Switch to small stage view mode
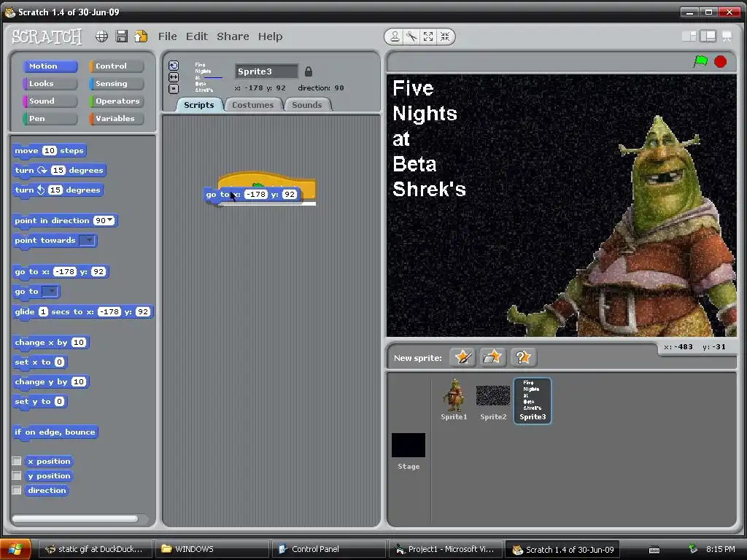747x560 pixels. tap(689, 36)
